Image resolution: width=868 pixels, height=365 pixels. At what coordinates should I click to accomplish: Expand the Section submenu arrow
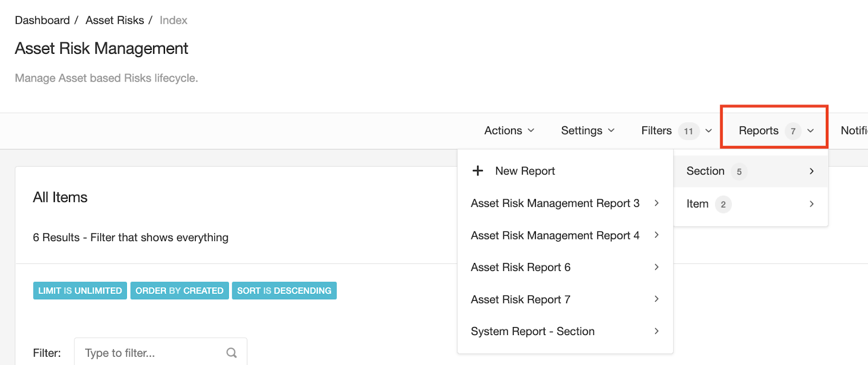(812, 171)
